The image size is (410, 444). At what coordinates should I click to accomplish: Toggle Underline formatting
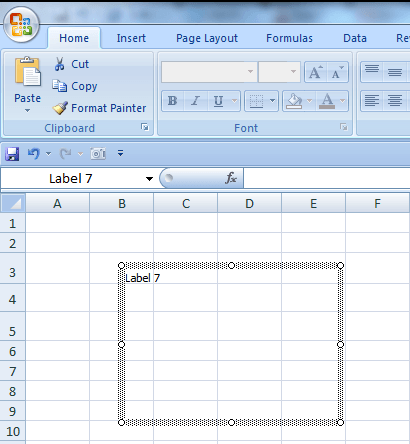218,101
